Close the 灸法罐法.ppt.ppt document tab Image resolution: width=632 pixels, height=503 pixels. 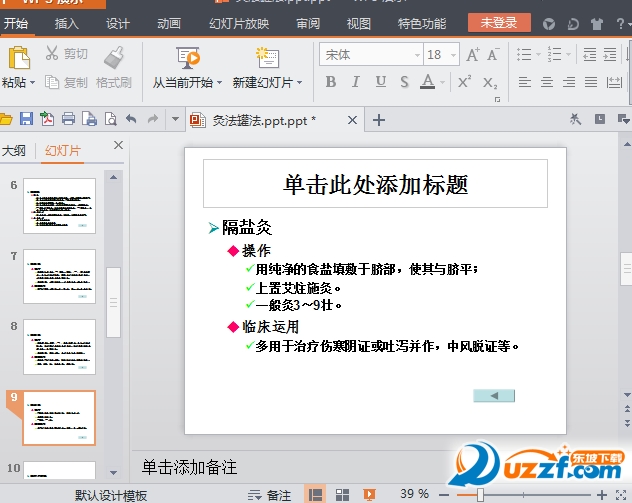(x=352, y=120)
